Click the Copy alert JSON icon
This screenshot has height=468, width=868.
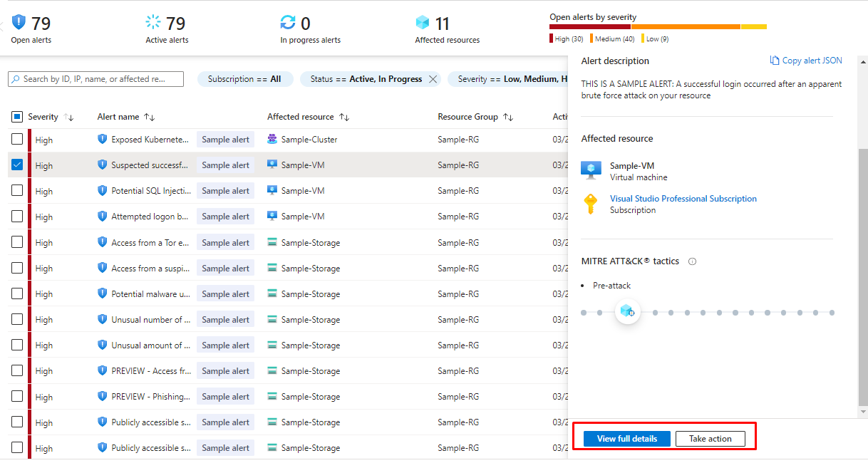pyautogui.click(x=775, y=61)
